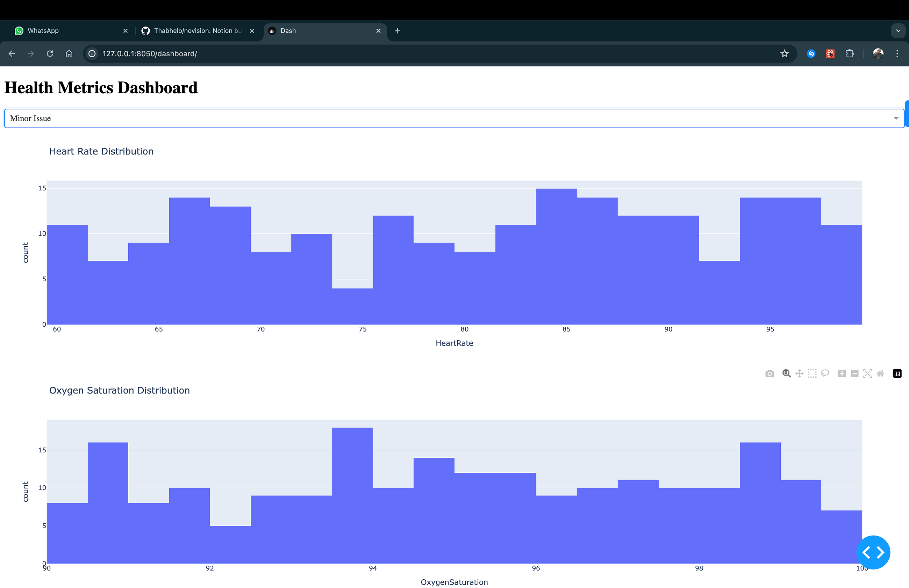Click the Oxygen Saturation Distribution title
This screenshot has width=909, height=588.
[x=120, y=390]
